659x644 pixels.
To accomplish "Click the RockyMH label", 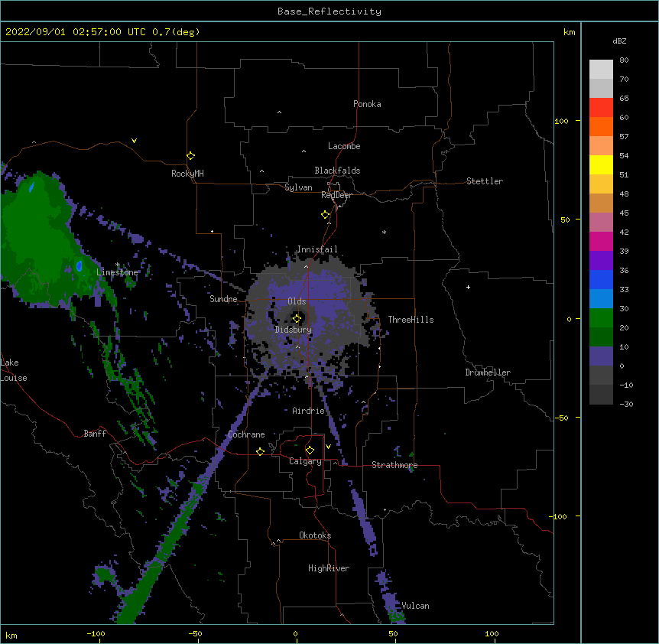I will click(187, 174).
